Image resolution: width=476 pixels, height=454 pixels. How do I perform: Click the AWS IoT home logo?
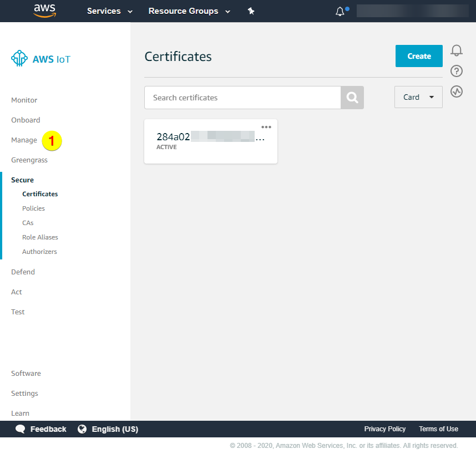click(x=41, y=59)
